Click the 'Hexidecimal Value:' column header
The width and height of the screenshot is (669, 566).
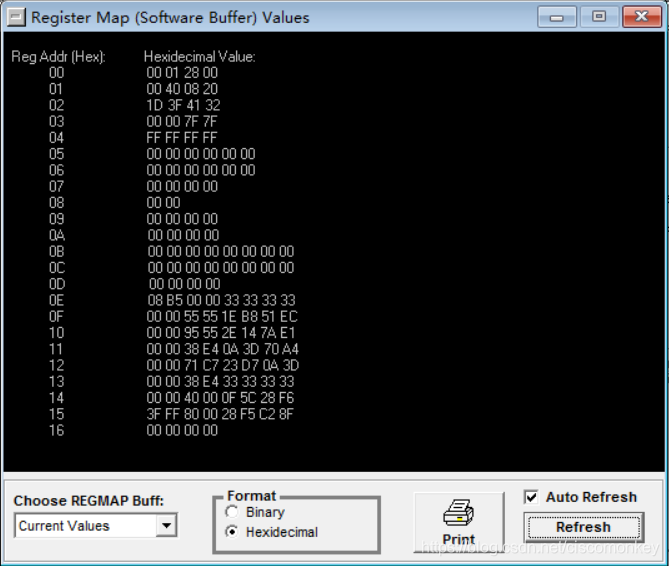[200, 57]
